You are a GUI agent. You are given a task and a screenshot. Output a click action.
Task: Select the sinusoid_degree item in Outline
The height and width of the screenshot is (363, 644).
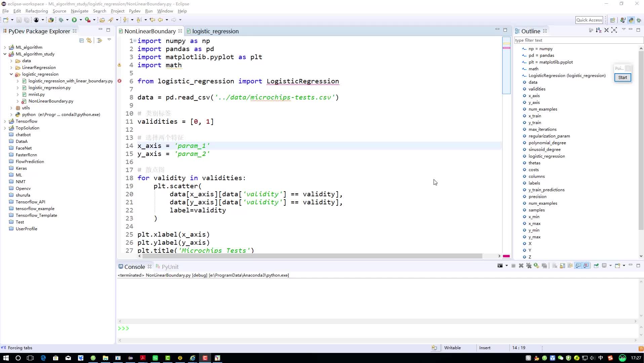544,150
